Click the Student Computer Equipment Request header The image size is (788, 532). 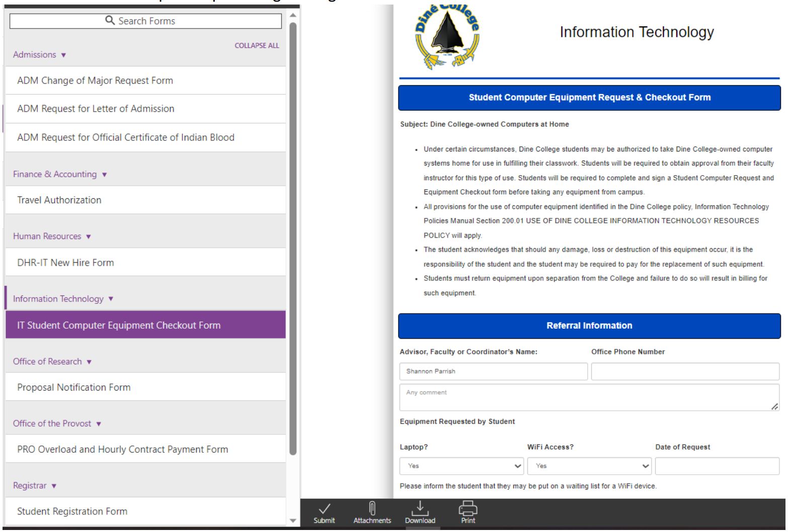589,98
